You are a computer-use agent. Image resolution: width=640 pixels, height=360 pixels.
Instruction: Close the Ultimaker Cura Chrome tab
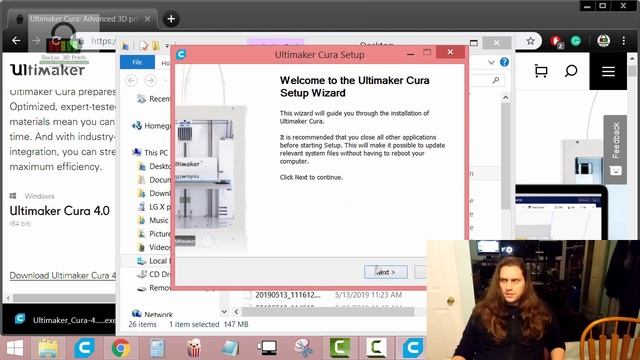pos(147,19)
